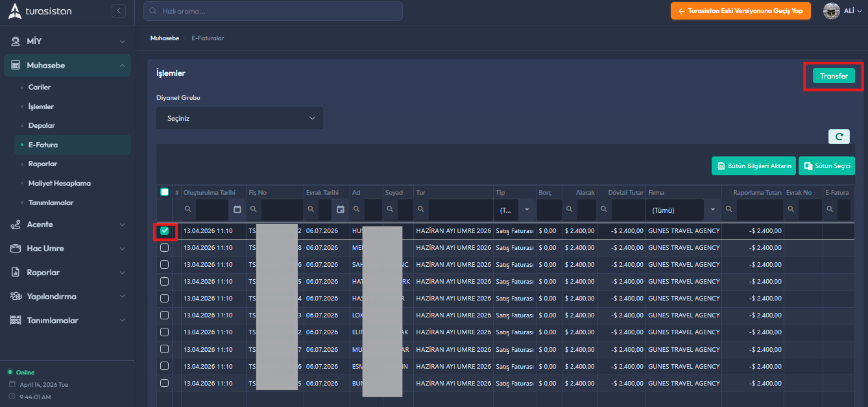Open the Firma (Tümü) filter dropdown
868x407 pixels.
click(x=713, y=210)
